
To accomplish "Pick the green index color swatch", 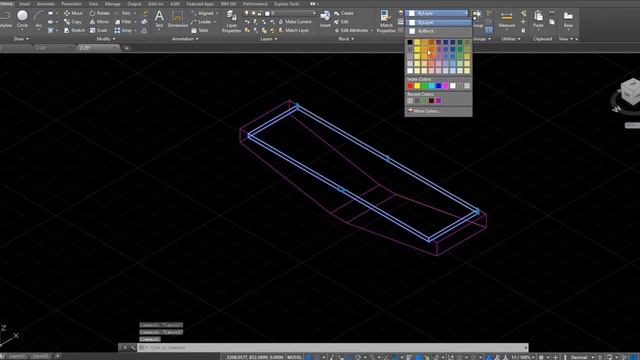I will tap(424, 86).
